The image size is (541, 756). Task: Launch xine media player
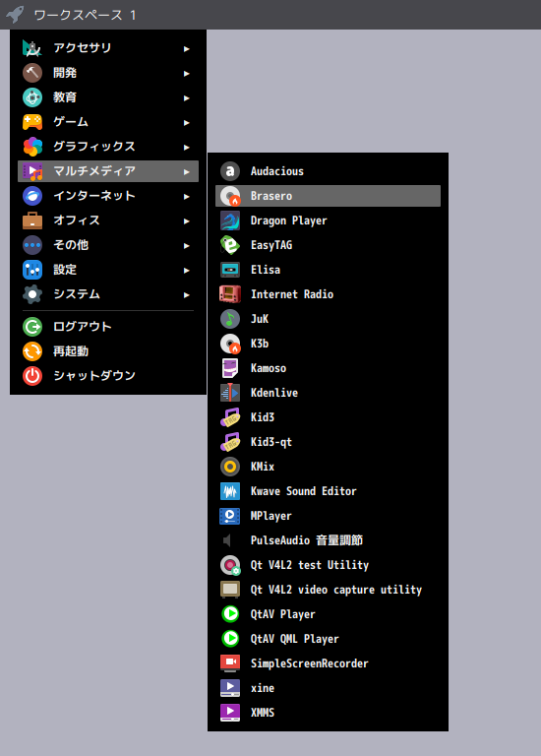pyautogui.click(x=328, y=687)
